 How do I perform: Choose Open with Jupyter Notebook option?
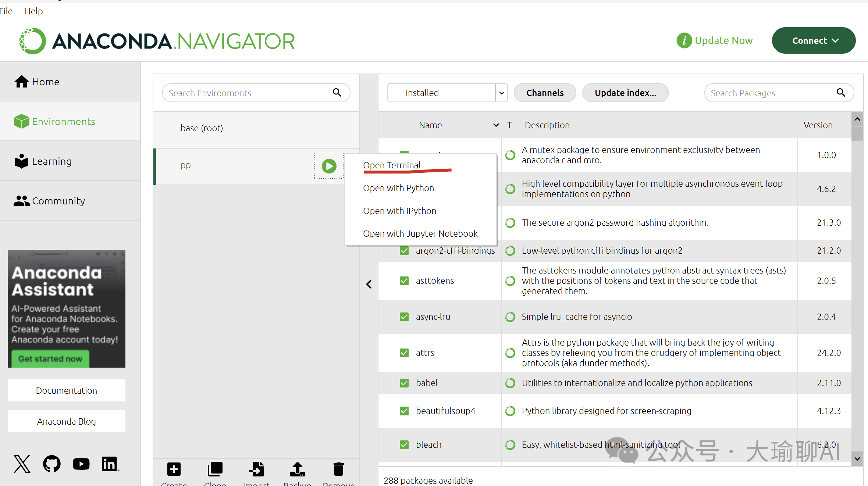tap(420, 234)
